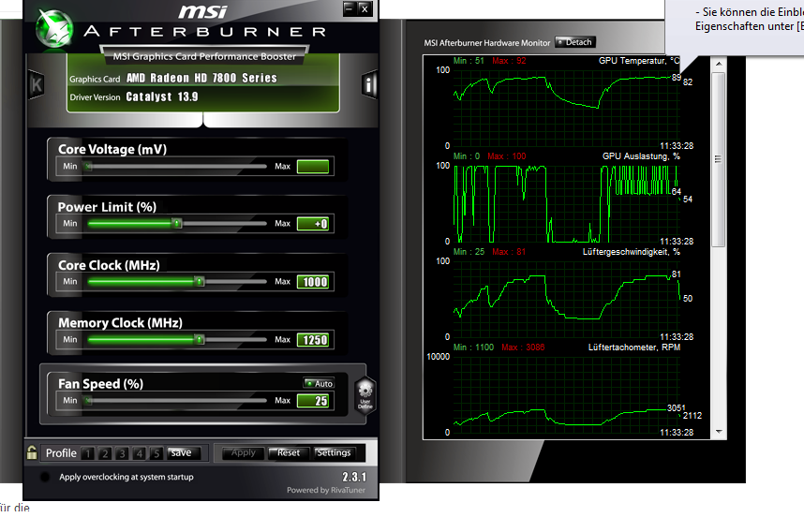Click the profile save button
This screenshot has width=804, height=532.
(x=181, y=452)
